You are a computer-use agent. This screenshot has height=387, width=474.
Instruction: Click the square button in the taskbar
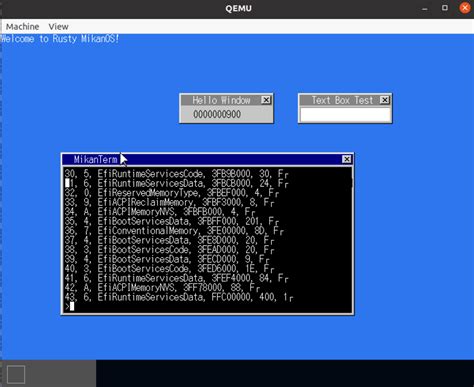(x=16, y=374)
